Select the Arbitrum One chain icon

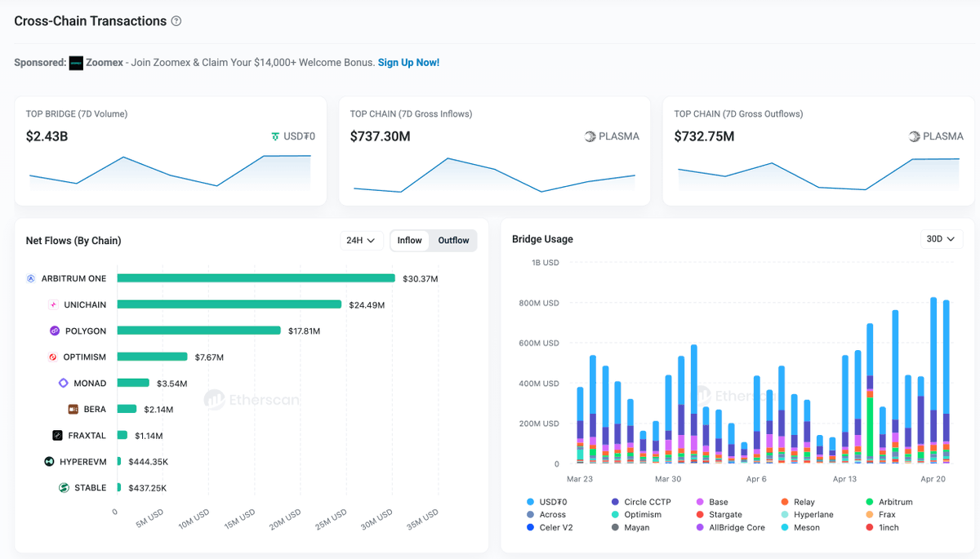coord(32,278)
